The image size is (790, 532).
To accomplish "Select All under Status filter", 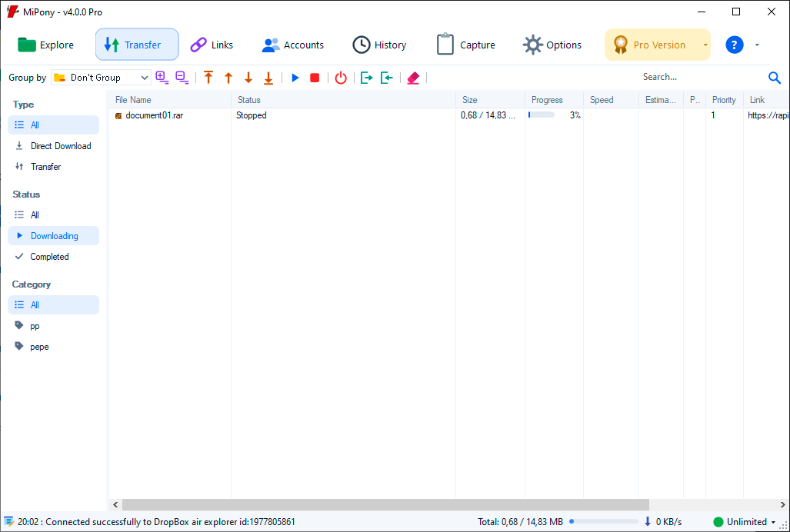I will 53,215.
